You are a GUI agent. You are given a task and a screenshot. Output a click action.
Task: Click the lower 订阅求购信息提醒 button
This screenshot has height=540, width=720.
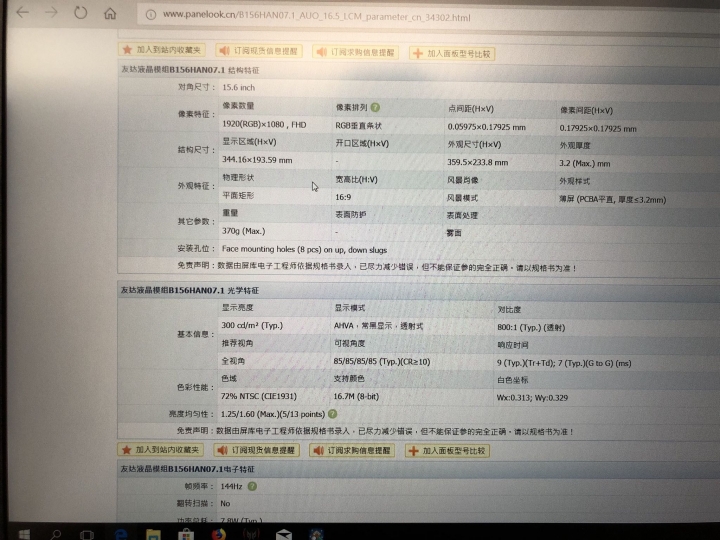pyautogui.click(x=352, y=450)
